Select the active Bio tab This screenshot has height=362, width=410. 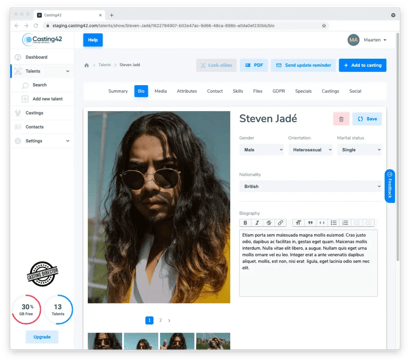point(141,91)
